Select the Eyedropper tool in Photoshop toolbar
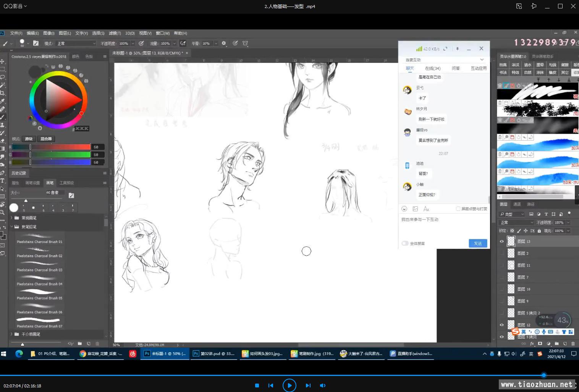This screenshot has height=392, width=579. click(2, 101)
